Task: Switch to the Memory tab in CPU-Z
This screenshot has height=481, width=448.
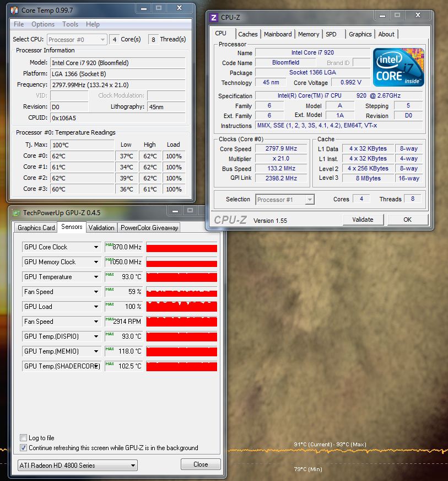Action: pos(308,34)
